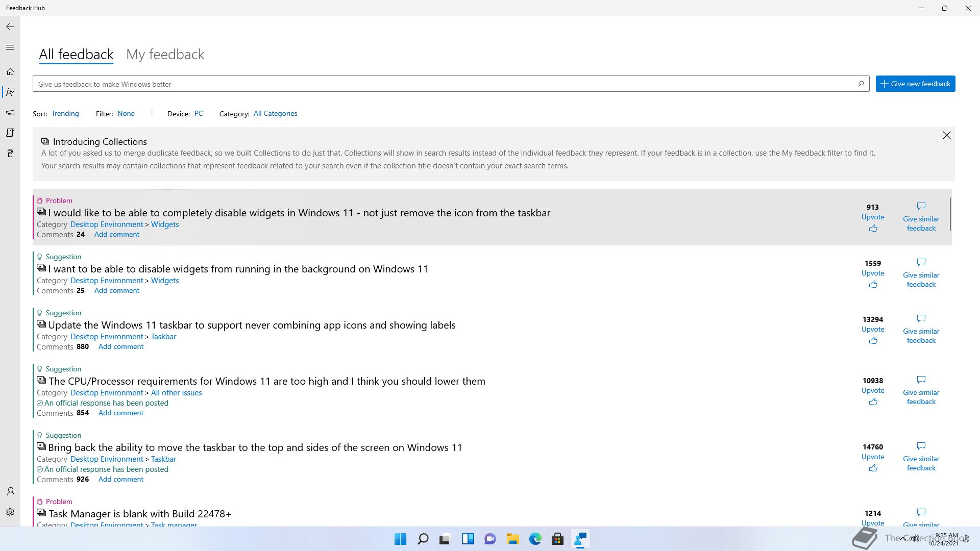Give similar feedback for 'completely disable widgets'
Image resolution: width=980 pixels, height=551 pixels.
[x=921, y=217]
